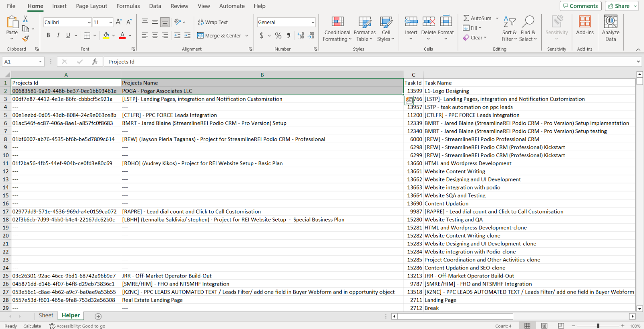The image size is (644, 329).
Task: Launch Analyze Data
Action: coord(611,28)
